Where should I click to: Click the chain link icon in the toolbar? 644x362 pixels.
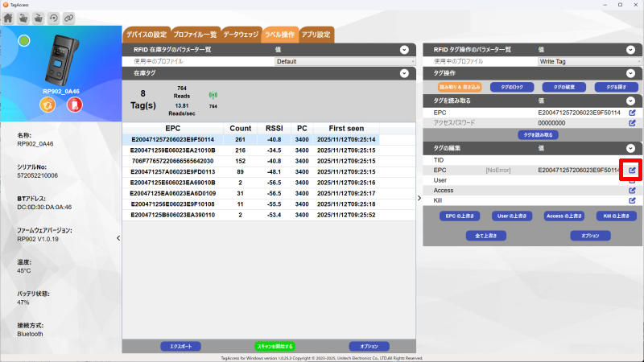[x=69, y=18]
